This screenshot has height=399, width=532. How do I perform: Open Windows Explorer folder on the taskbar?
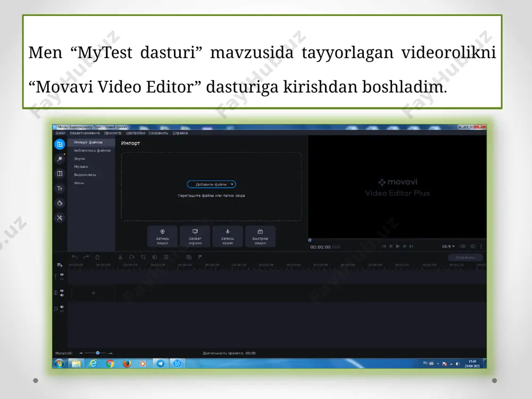pos(76,364)
